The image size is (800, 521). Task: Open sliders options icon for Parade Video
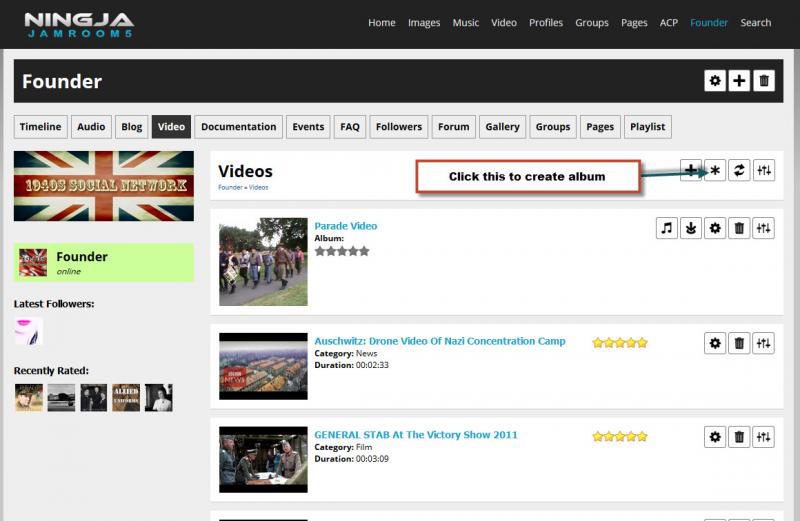click(764, 228)
